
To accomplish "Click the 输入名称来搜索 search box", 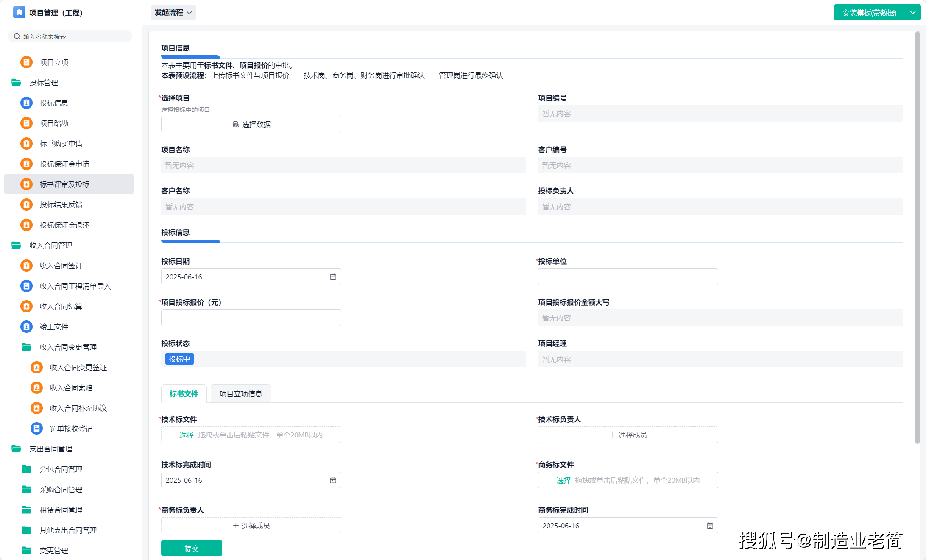I will pyautogui.click(x=70, y=36).
